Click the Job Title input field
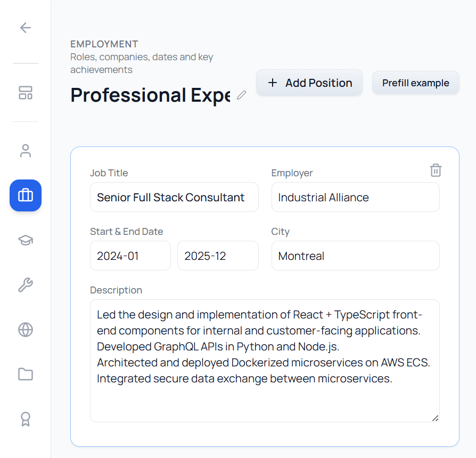This screenshot has width=476, height=458. click(x=174, y=198)
